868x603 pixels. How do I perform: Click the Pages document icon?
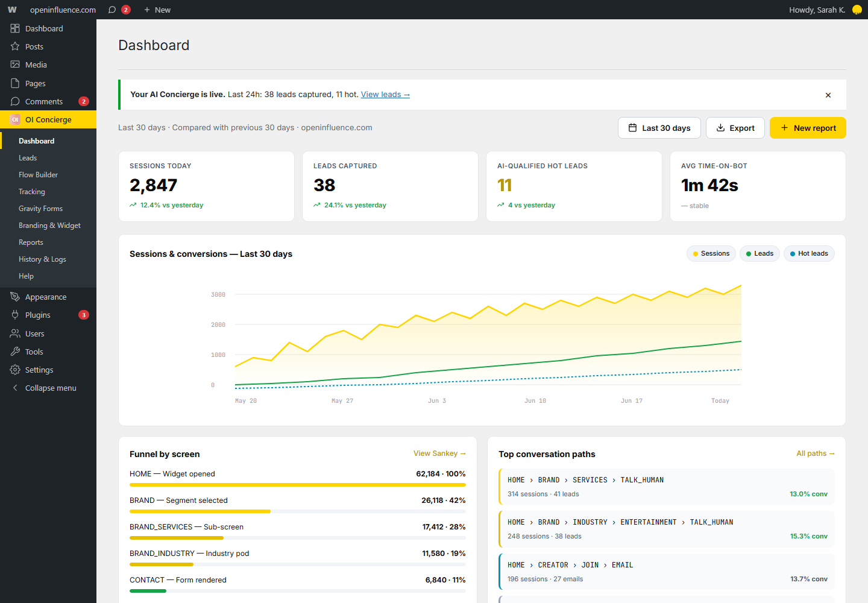[x=15, y=83]
